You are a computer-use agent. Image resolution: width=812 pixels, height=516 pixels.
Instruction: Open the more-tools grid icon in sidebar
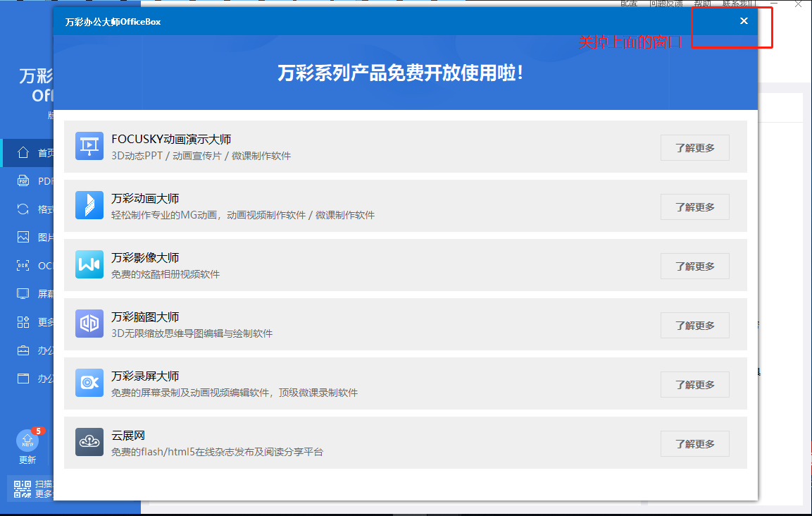[x=23, y=322]
